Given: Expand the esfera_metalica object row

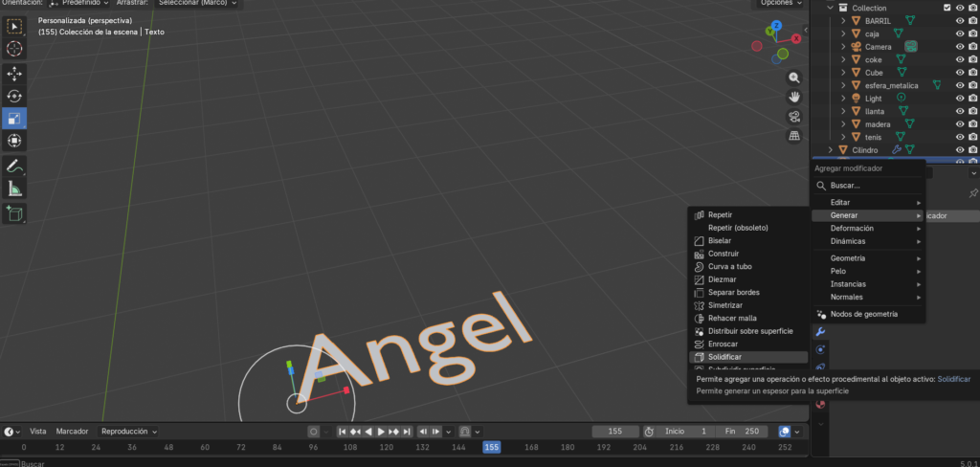Looking at the screenshot, I should (x=843, y=85).
